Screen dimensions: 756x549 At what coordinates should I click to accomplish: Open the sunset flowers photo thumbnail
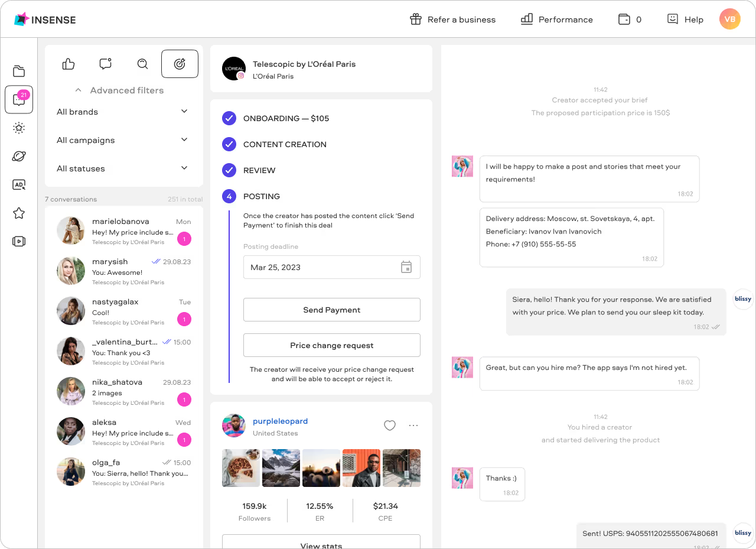tap(321, 468)
